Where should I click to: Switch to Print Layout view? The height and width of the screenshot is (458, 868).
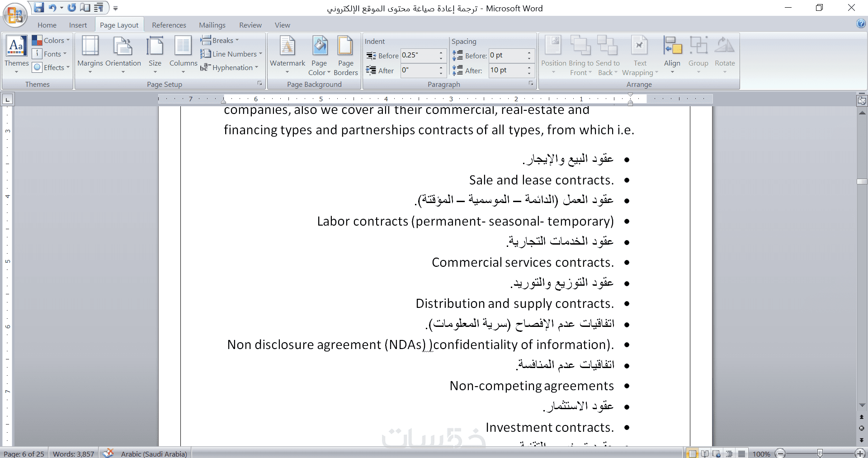[692, 453]
